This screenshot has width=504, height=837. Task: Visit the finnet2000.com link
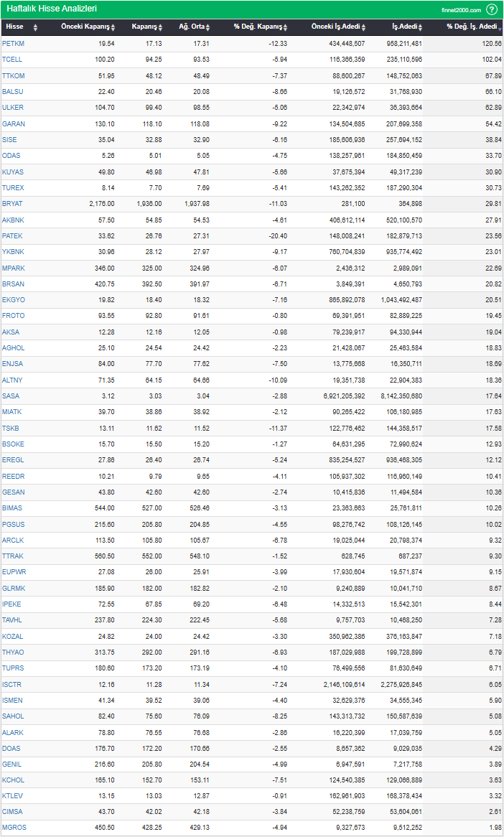click(461, 10)
